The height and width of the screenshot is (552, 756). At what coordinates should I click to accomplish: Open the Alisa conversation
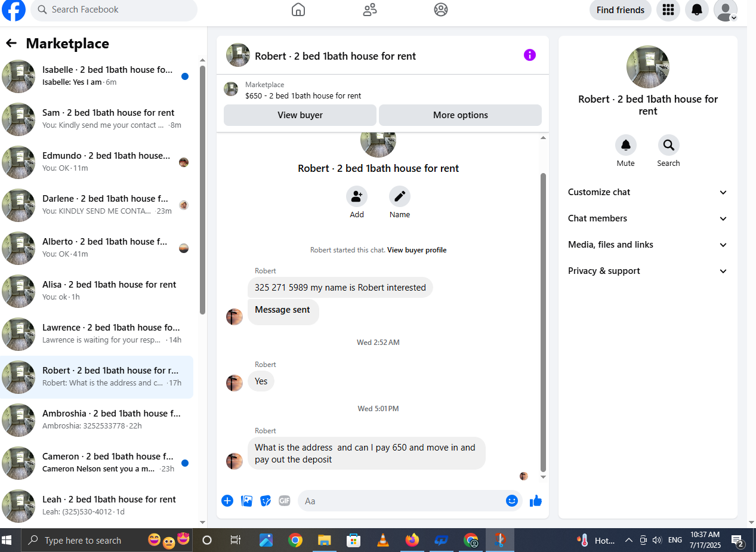[97, 291]
